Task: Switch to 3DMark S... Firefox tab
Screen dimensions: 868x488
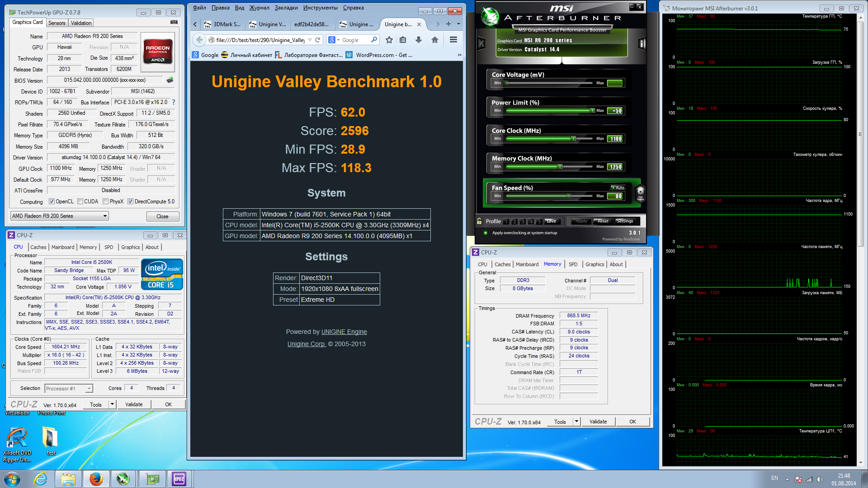Action: (222, 24)
